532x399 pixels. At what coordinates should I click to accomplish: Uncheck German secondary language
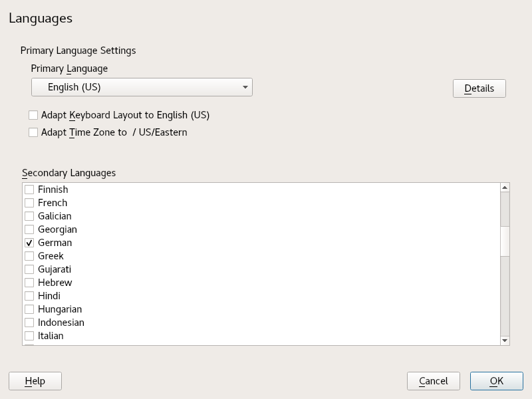point(29,243)
